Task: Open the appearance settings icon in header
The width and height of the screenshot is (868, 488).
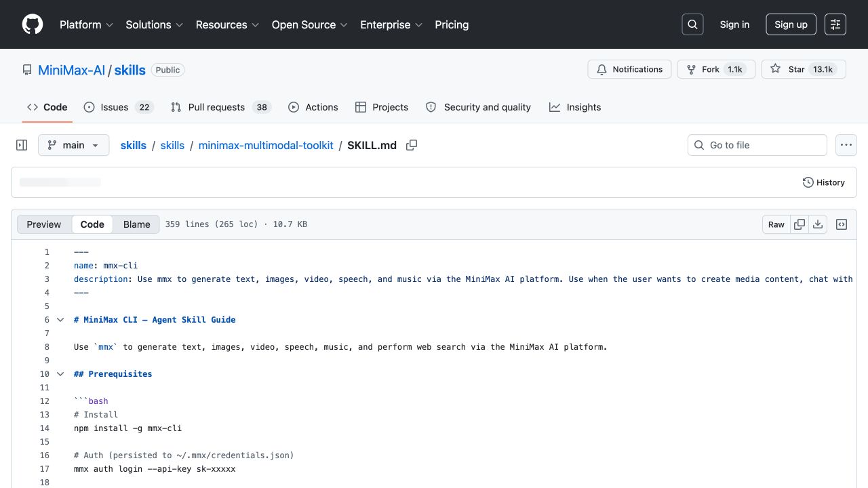Action: click(x=835, y=24)
